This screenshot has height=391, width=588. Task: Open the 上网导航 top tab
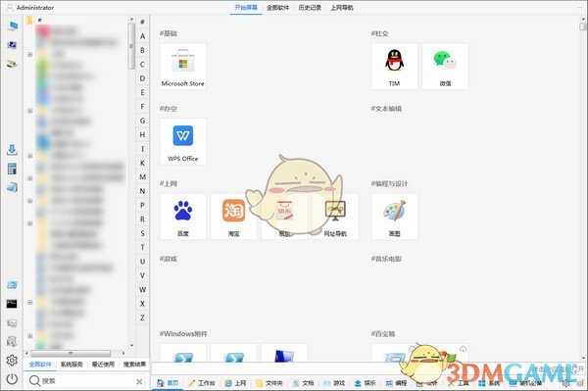click(342, 8)
